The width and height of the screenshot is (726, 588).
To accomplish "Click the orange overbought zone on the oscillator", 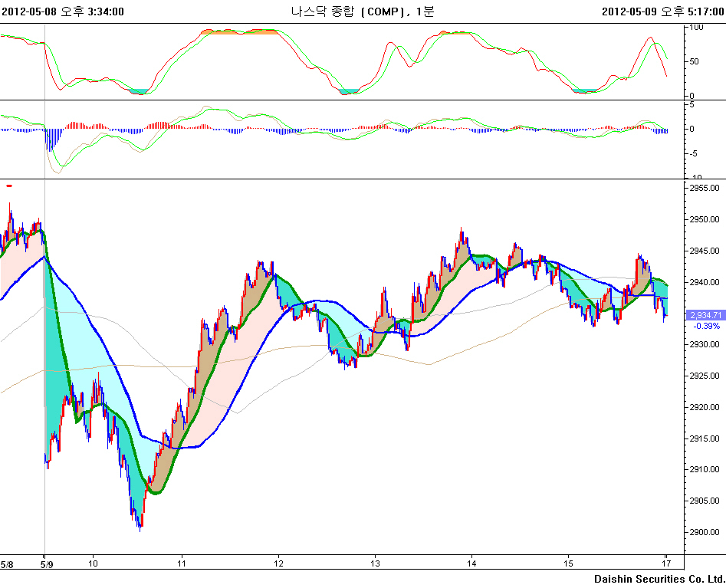I will click(238, 32).
